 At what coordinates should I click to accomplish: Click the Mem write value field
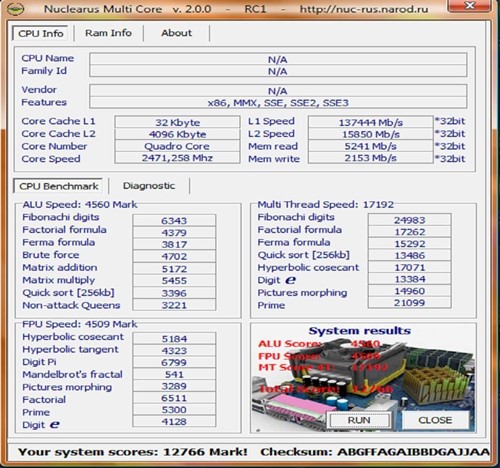pos(371,158)
